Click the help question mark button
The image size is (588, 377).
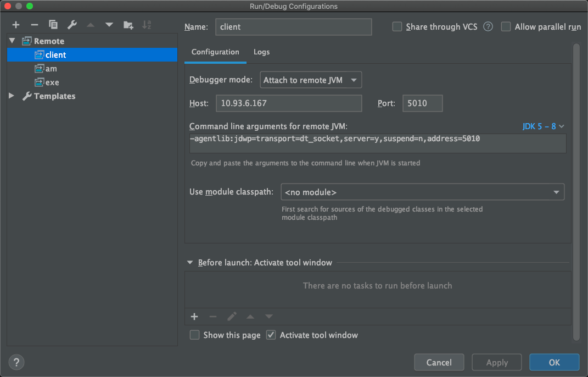[x=16, y=362]
